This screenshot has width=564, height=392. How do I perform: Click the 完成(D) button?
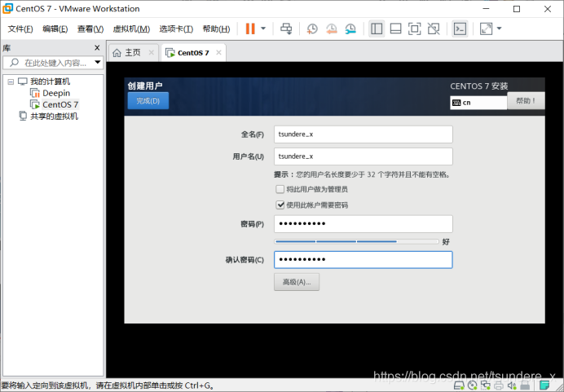[148, 101]
